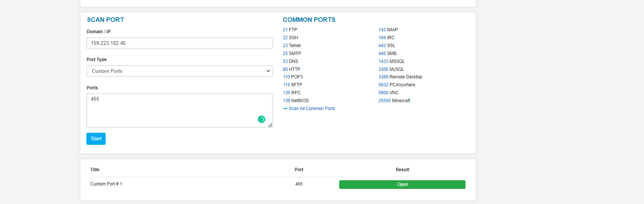Open the Port Type dropdown
Viewport: 644px width, 204px height.
180,71
